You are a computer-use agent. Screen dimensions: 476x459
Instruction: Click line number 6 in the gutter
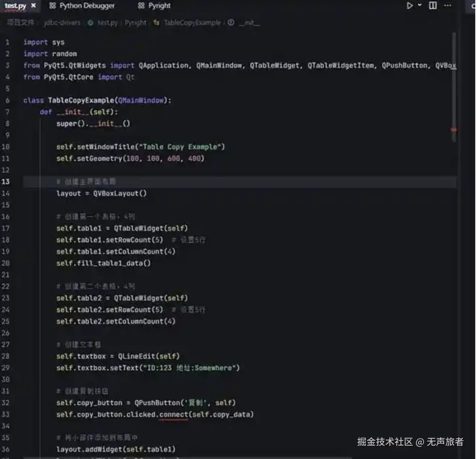tap(7, 100)
